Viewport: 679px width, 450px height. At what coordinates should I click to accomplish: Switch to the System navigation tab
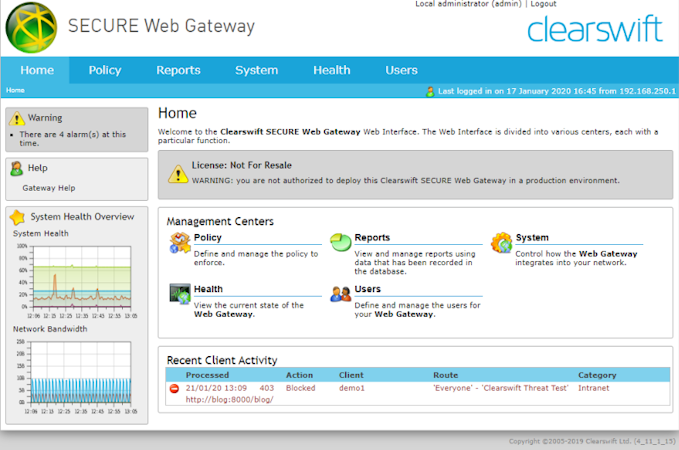click(x=256, y=70)
